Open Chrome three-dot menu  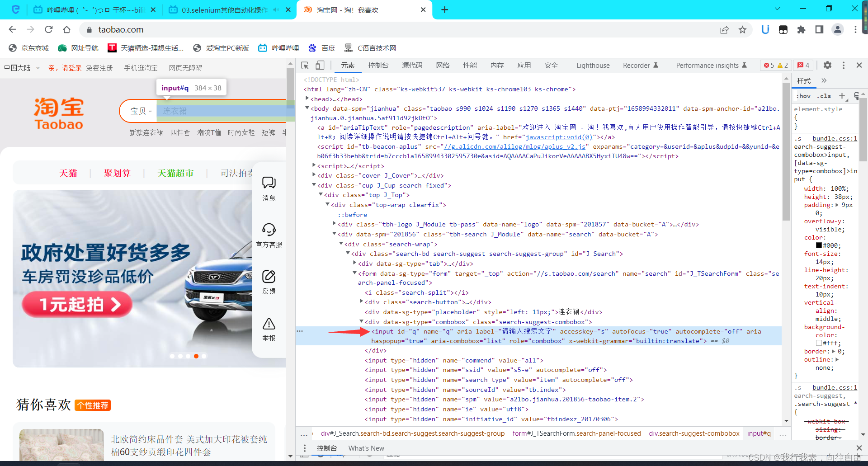pyautogui.click(x=855, y=30)
